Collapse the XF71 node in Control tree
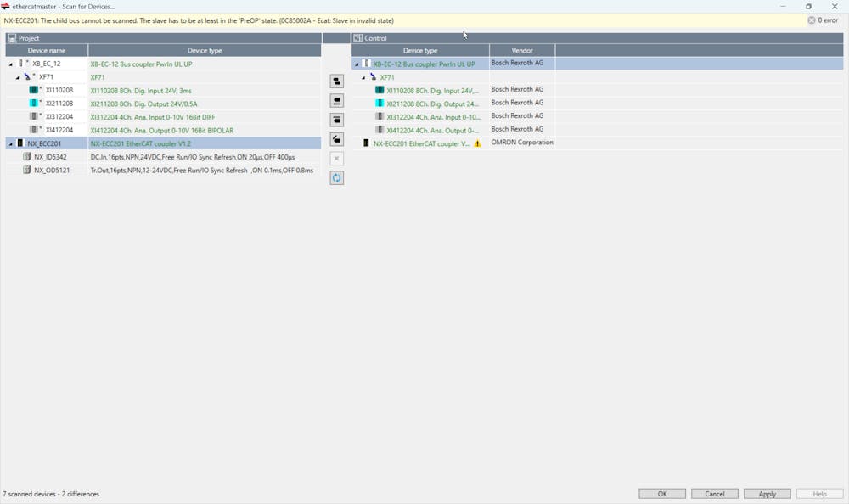Screen dimensions: 849x504 pyautogui.click(x=363, y=77)
